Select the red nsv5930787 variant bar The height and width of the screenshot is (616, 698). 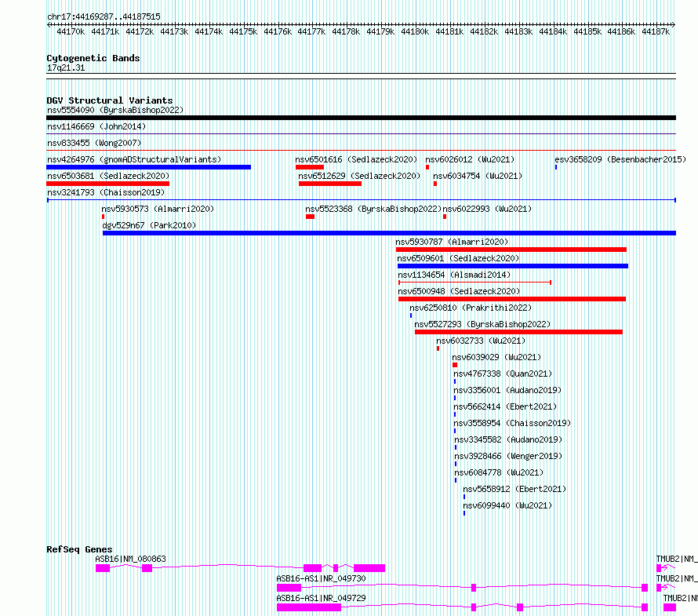[x=511, y=250]
